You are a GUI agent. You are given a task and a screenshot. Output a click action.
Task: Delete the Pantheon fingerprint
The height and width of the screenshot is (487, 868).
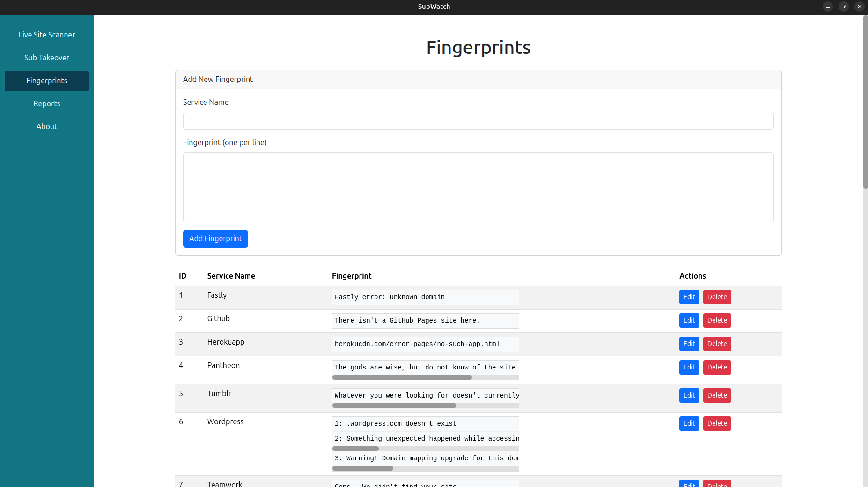(x=717, y=367)
